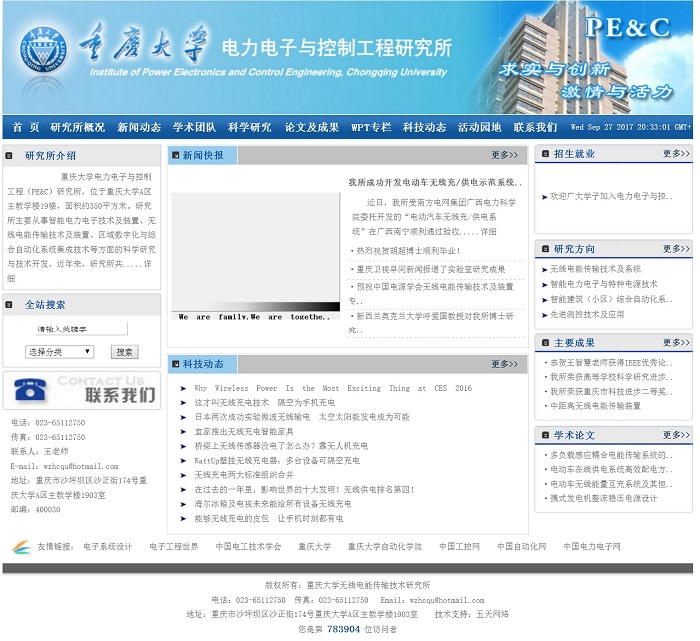Open friendly link 中国工控网
The image size is (700, 641).
[459, 547]
